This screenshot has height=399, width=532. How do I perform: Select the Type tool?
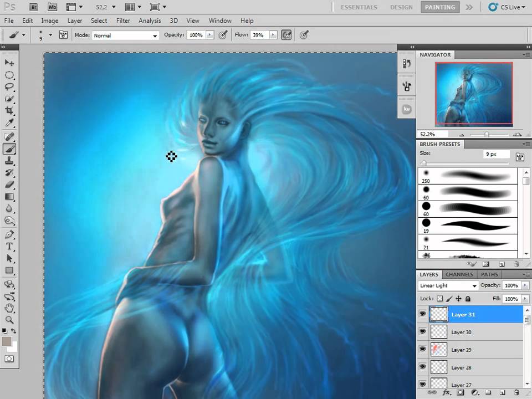(9, 246)
